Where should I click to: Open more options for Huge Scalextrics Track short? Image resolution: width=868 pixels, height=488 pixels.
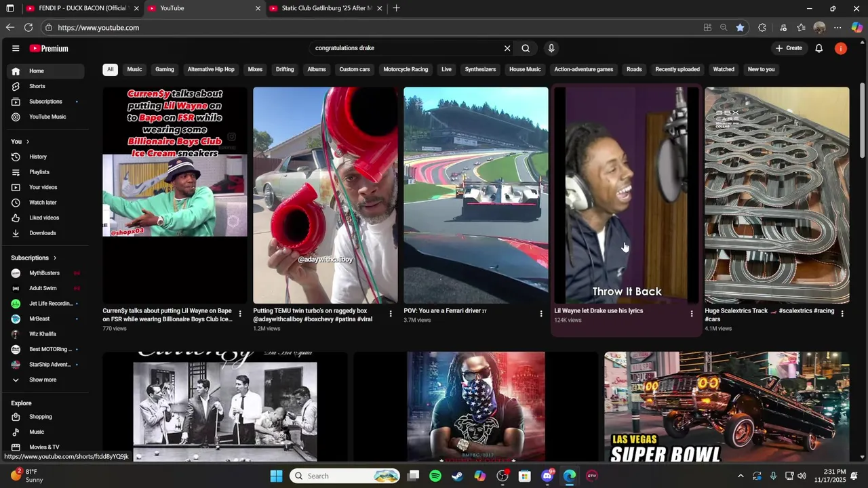[842, 314]
